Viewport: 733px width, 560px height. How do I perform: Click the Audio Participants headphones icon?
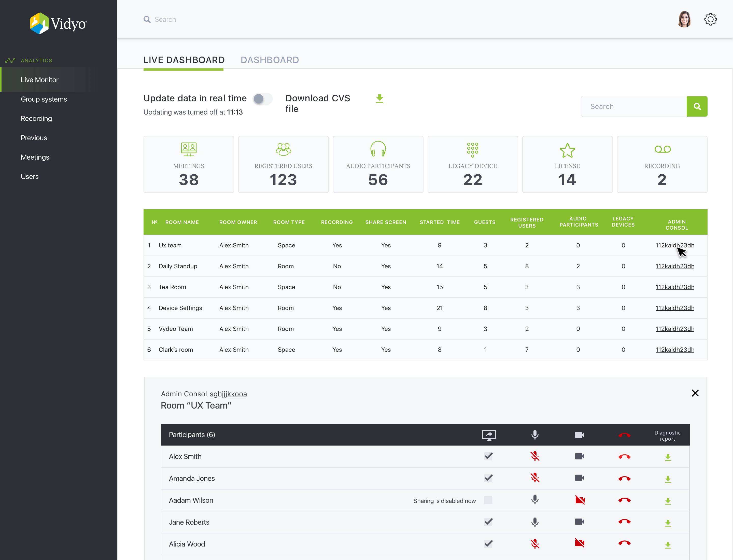click(x=378, y=149)
